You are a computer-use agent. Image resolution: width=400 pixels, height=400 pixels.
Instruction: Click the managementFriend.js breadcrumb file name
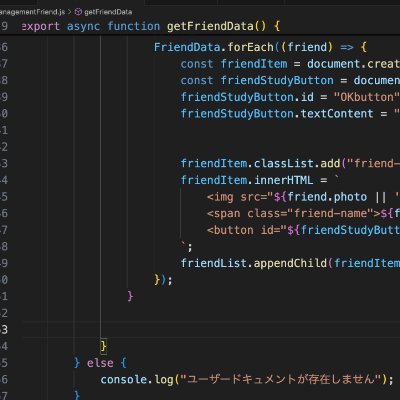tap(32, 12)
